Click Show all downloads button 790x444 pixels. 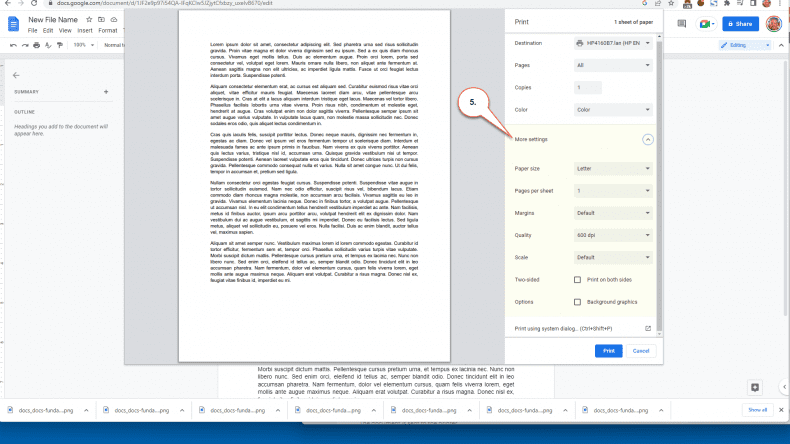pyautogui.click(x=757, y=410)
